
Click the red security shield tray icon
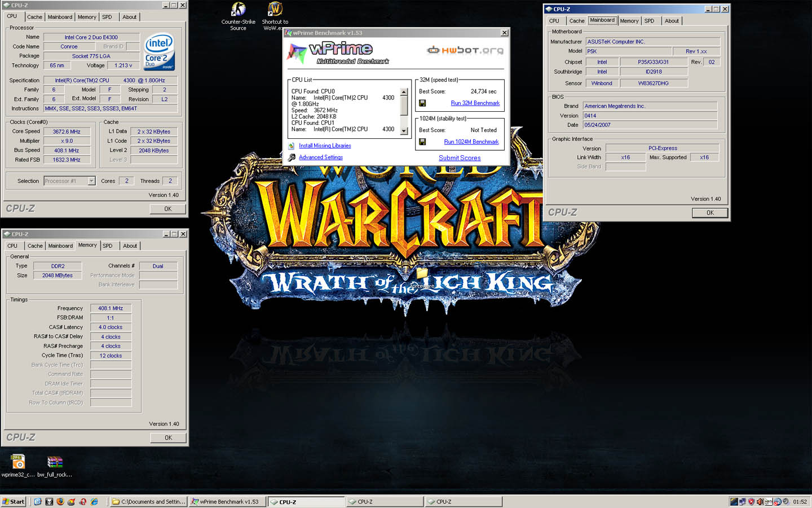pos(751,501)
